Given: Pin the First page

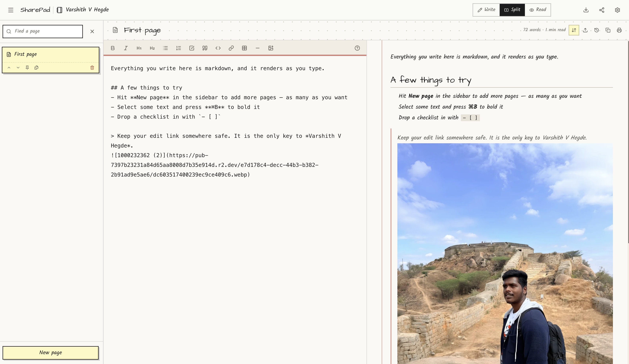Looking at the screenshot, I should [x=27, y=68].
